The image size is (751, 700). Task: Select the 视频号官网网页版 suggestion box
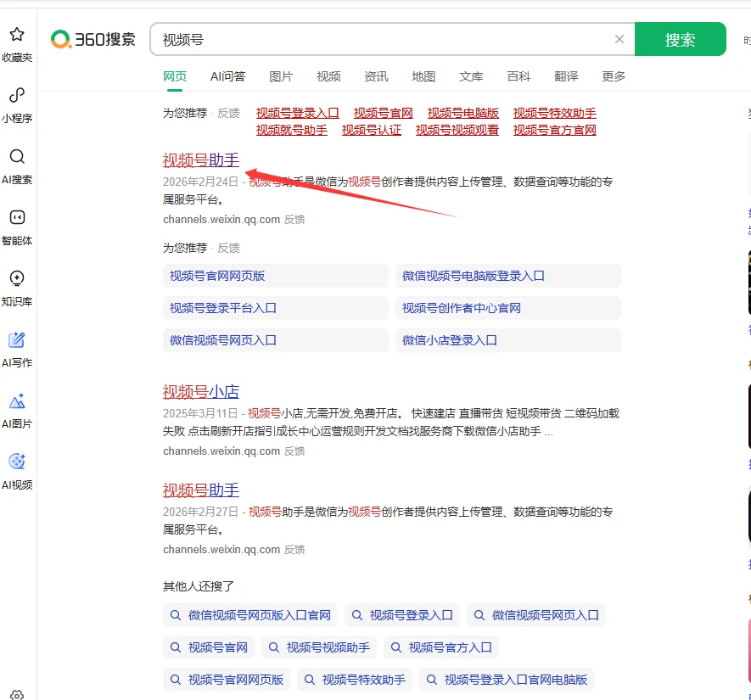pyautogui.click(x=276, y=276)
